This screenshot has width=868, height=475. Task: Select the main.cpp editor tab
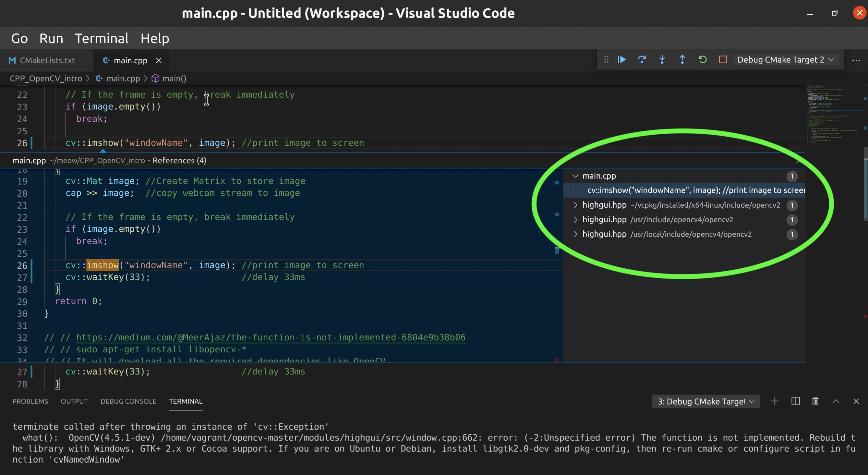130,60
